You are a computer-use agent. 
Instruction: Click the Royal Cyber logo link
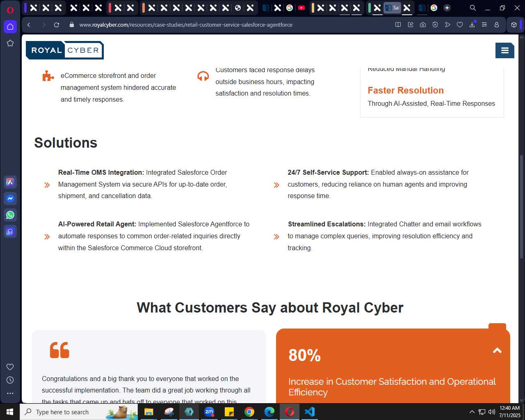pyautogui.click(x=64, y=50)
